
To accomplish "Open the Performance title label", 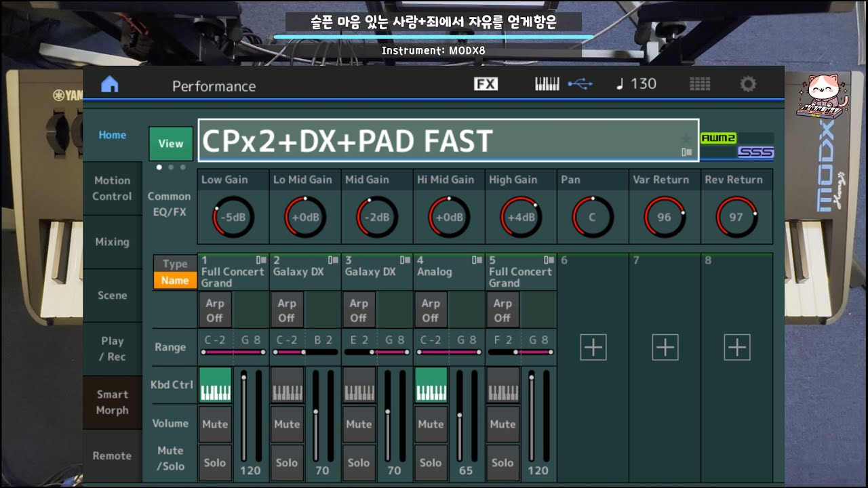I will (x=214, y=86).
